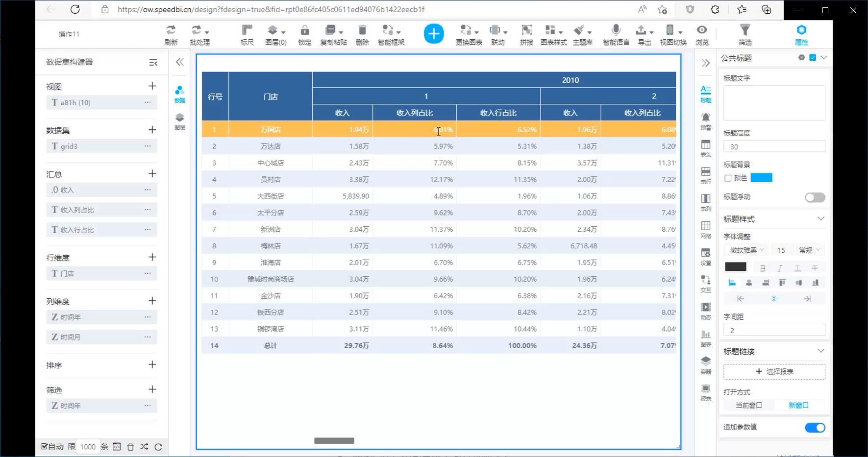Click the 删除 trash icon in toolbar
868x457 pixels.
pyautogui.click(x=362, y=34)
